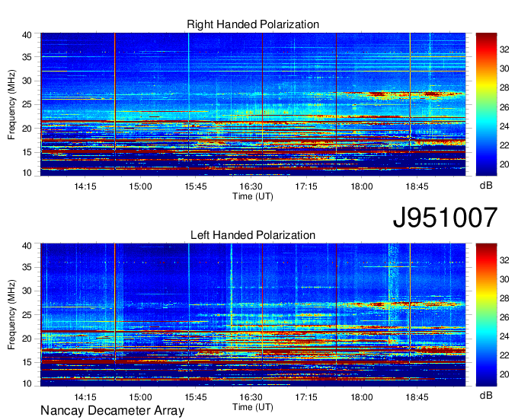
Task: Click the "Right Handed Polarization" plot title
Action: (x=253, y=24)
